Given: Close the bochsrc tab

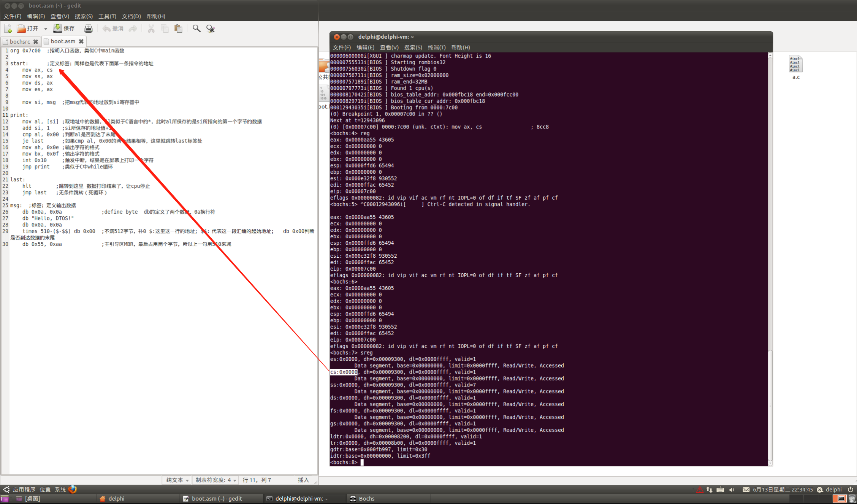Looking at the screenshot, I should pos(36,41).
